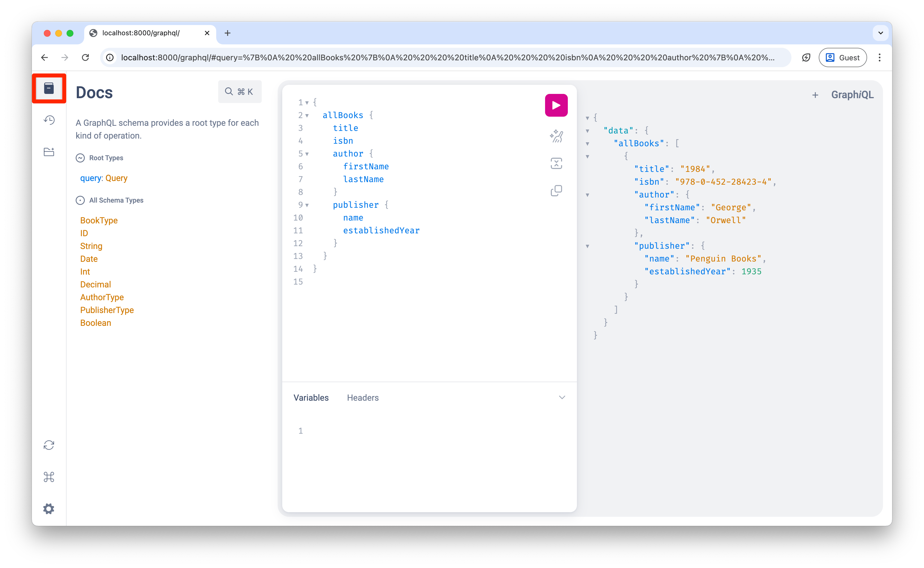Image resolution: width=924 pixels, height=568 pixels.
Task: Switch to the Variables tab
Action: click(x=310, y=397)
